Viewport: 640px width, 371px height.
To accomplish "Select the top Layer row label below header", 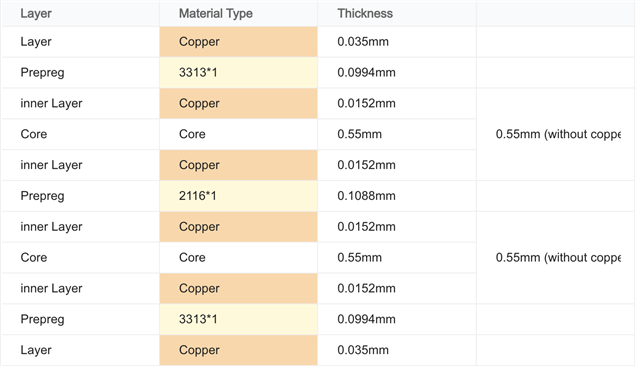I will [36, 42].
